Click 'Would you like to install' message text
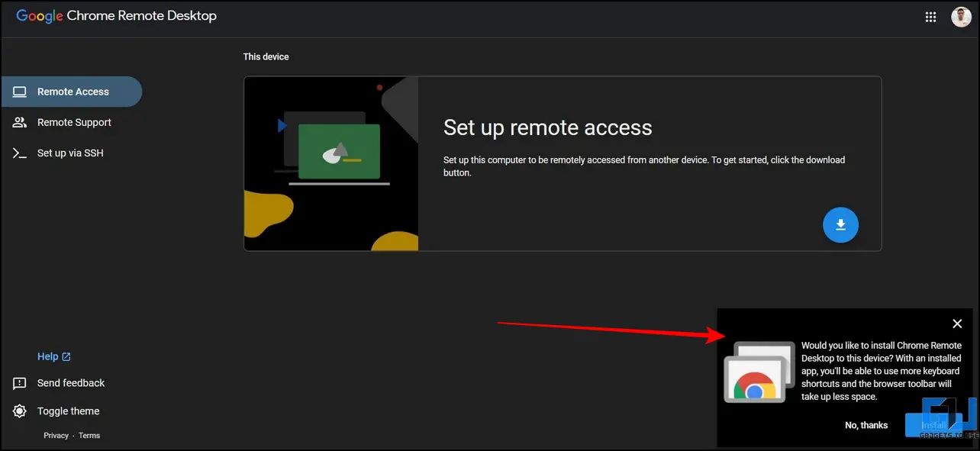The width and height of the screenshot is (980, 451). click(882, 371)
